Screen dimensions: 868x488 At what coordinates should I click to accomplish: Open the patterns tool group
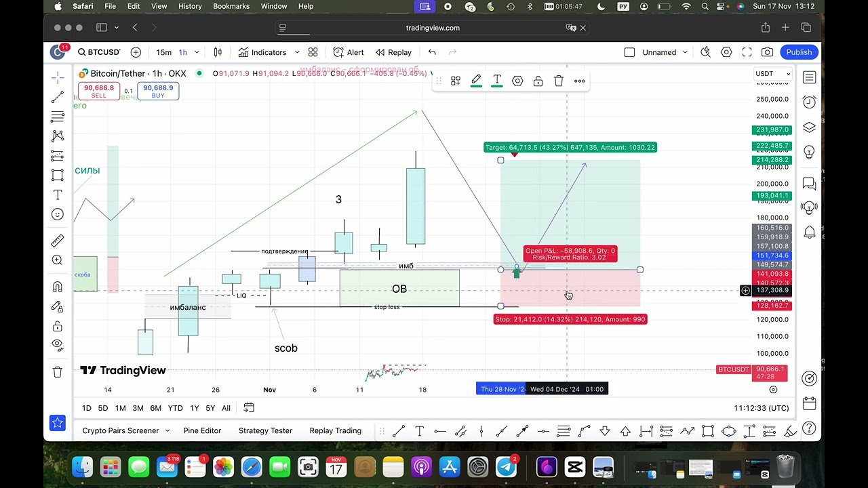pyautogui.click(x=58, y=136)
